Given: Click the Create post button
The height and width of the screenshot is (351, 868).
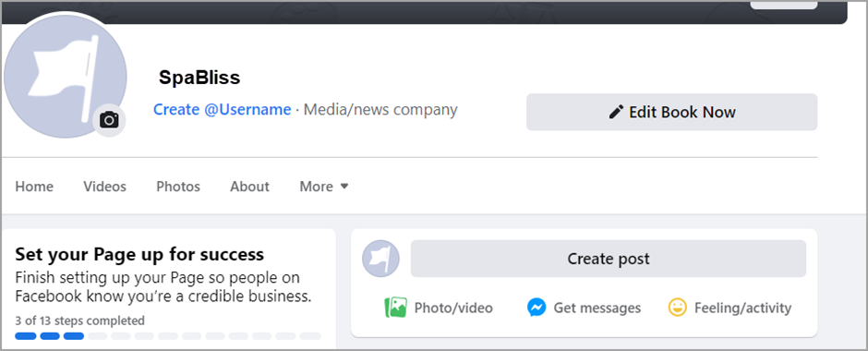Looking at the screenshot, I should click(x=608, y=259).
